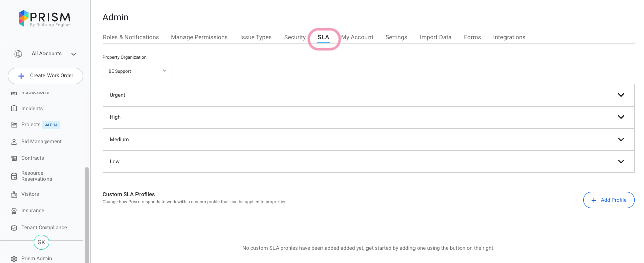
Task: Open Resource Reservations calendar icon
Action: click(x=14, y=176)
